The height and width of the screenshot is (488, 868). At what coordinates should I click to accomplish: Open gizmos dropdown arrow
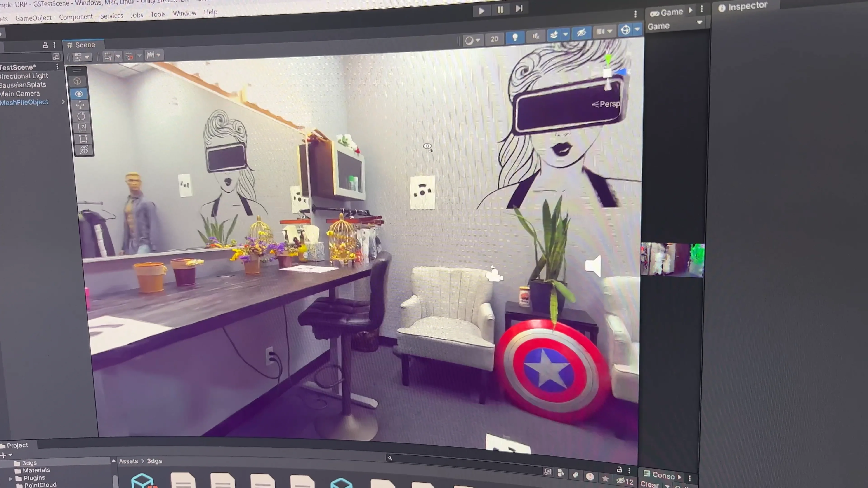click(637, 29)
